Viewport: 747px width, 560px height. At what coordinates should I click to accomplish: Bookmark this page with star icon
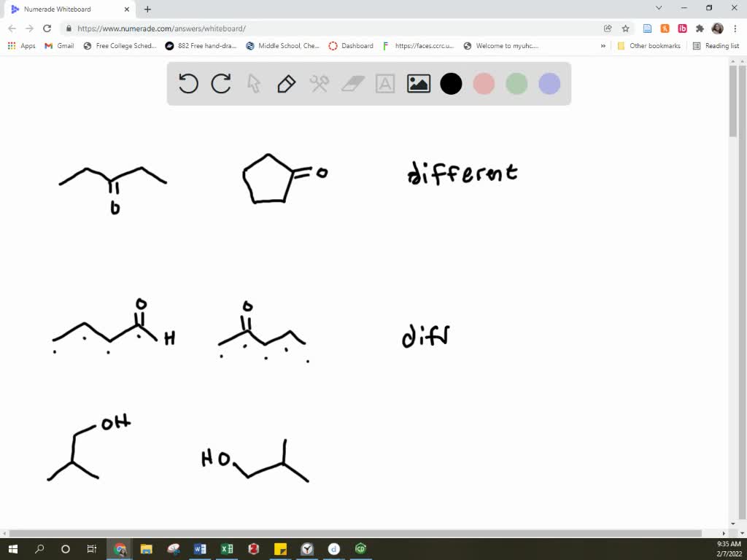pos(625,28)
